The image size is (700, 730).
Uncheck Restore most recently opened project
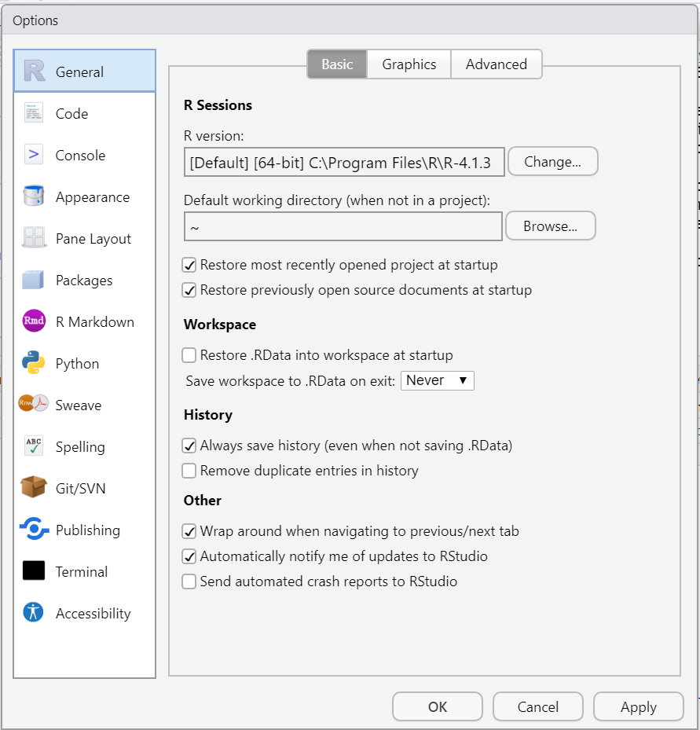pyautogui.click(x=189, y=265)
